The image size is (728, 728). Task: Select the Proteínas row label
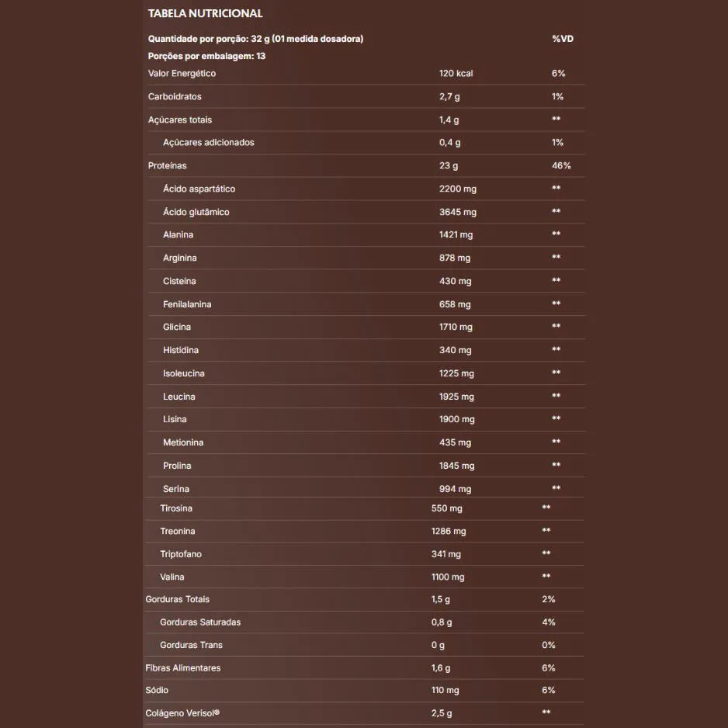click(x=167, y=166)
